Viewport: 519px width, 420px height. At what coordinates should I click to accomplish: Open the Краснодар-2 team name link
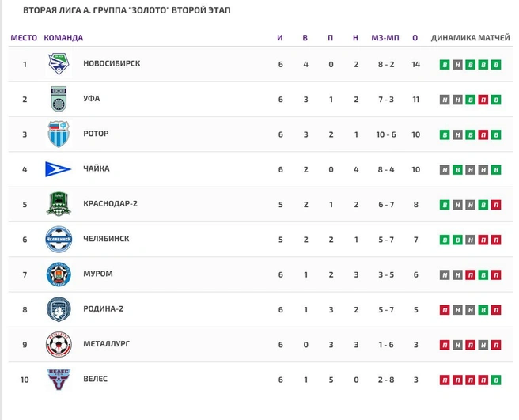click(110, 204)
